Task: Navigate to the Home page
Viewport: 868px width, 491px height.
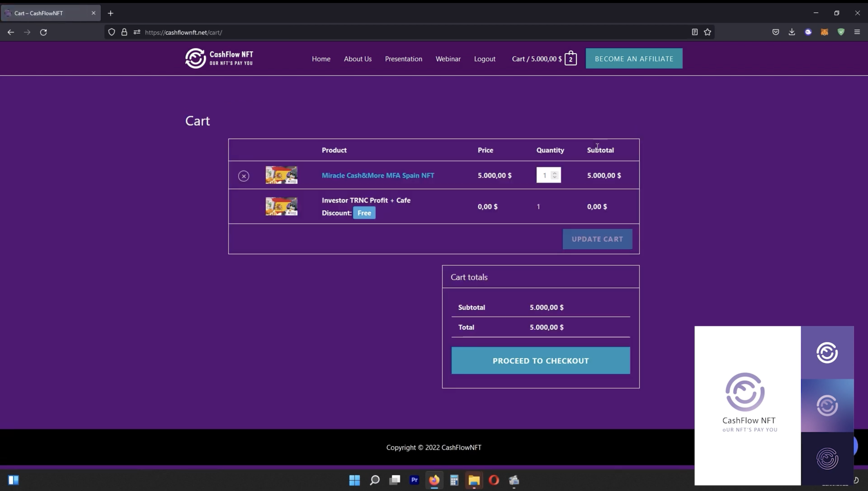Action: coord(321,59)
